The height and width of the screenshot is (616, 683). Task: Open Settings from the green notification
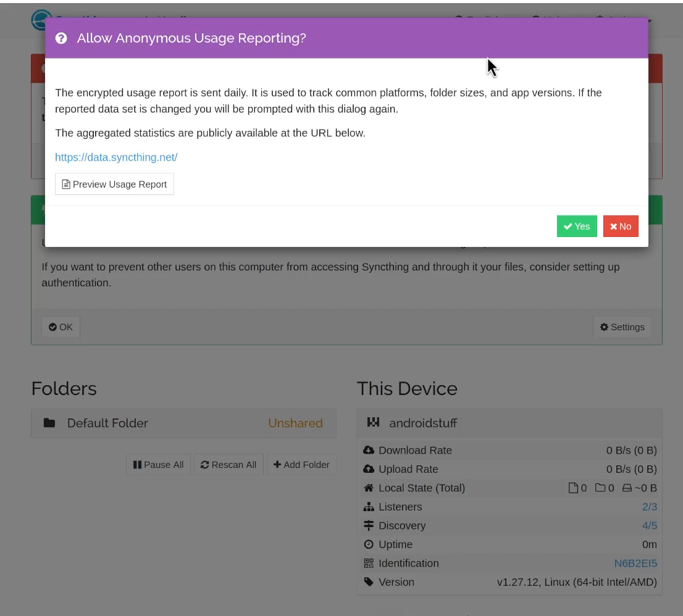tap(622, 327)
